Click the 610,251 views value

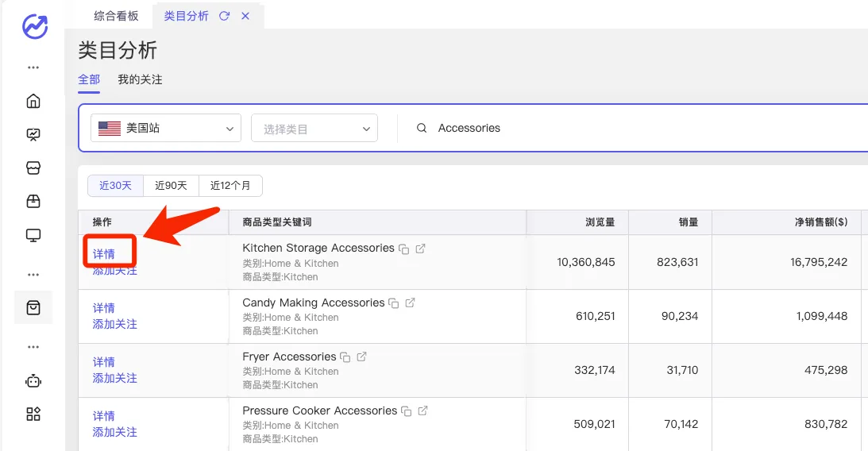pos(595,316)
